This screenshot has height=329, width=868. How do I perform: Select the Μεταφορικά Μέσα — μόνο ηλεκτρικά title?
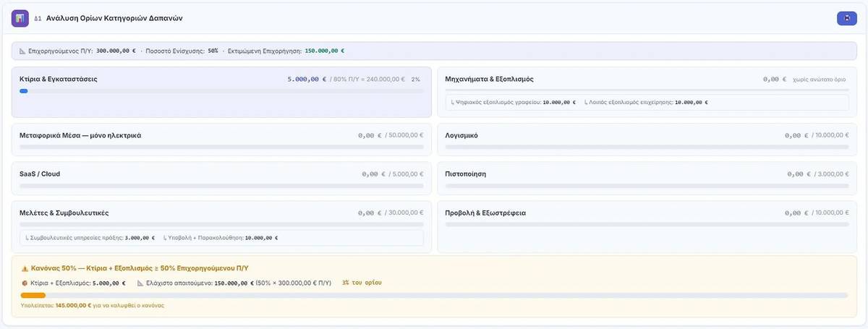pos(80,135)
